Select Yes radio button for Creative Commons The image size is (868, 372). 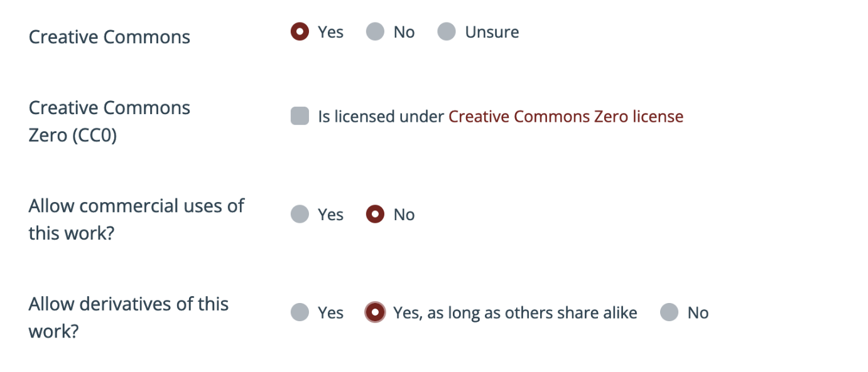tap(300, 32)
